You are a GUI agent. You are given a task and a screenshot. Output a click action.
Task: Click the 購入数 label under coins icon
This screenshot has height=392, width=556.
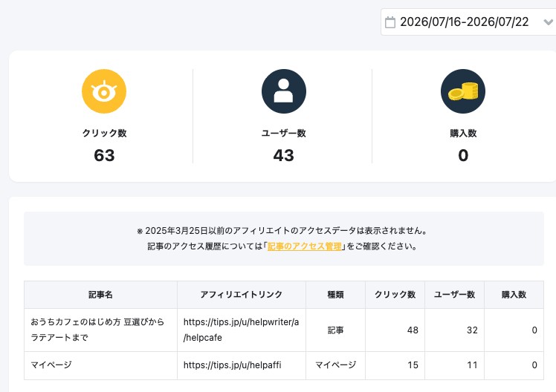[x=463, y=133]
